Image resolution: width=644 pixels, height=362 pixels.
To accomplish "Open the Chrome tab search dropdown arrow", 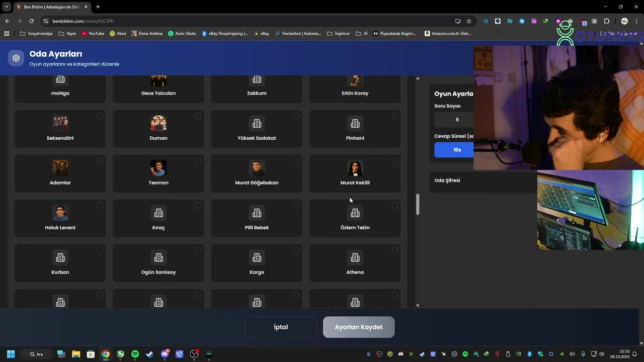I will click(7, 7).
